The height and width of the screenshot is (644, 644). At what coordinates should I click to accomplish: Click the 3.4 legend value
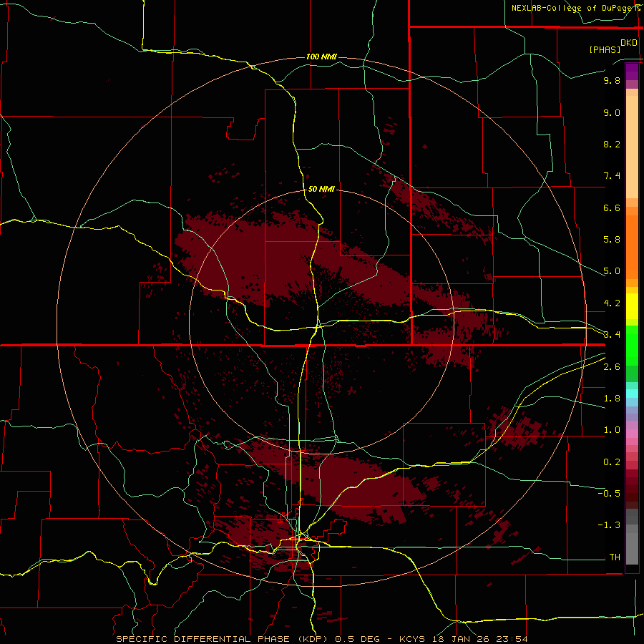click(x=612, y=335)
